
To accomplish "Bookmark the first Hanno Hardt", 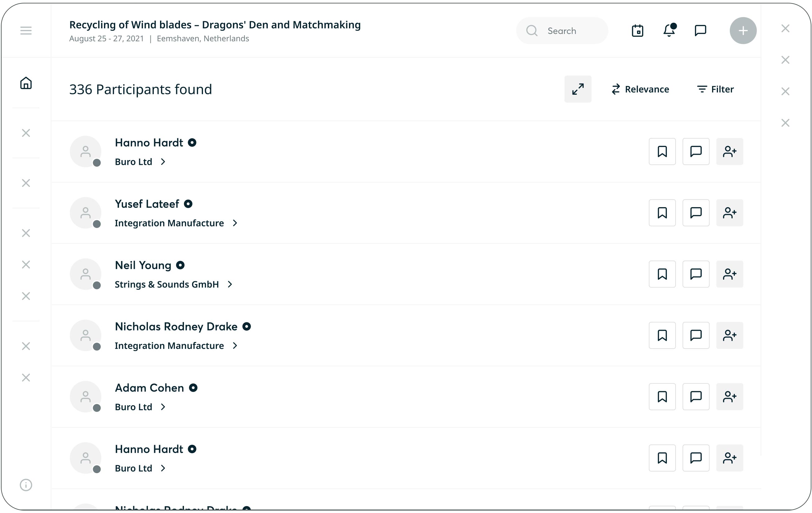I will tap(662, 151).
